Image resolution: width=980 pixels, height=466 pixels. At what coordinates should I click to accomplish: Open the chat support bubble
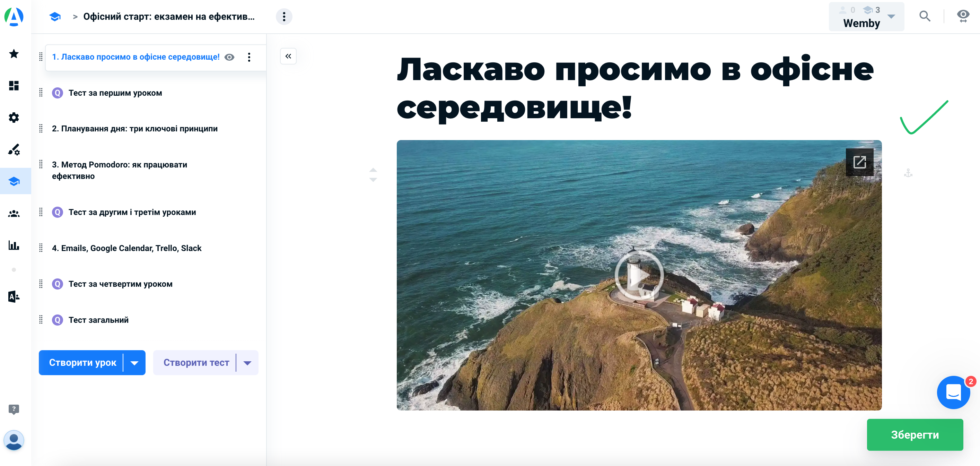pos(953,392)
